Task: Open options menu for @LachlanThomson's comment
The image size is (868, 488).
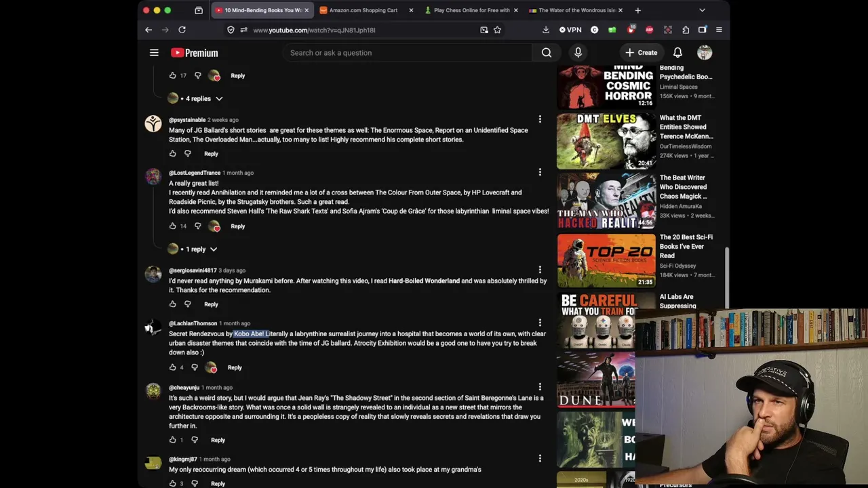Action: point(540,323)
